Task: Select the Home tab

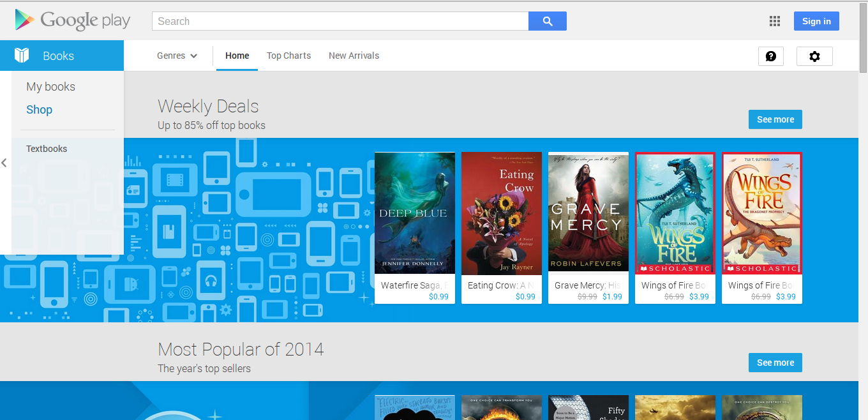Action: pyautogui.click(x=237, y=56)
